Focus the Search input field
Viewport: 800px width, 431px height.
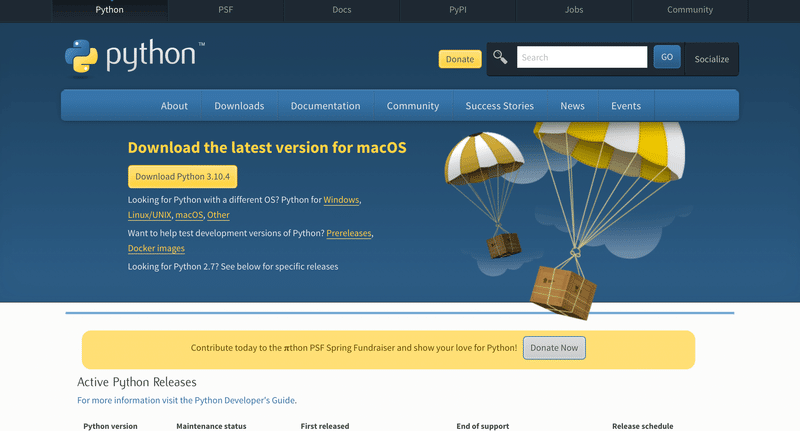(x=582, y=57)
